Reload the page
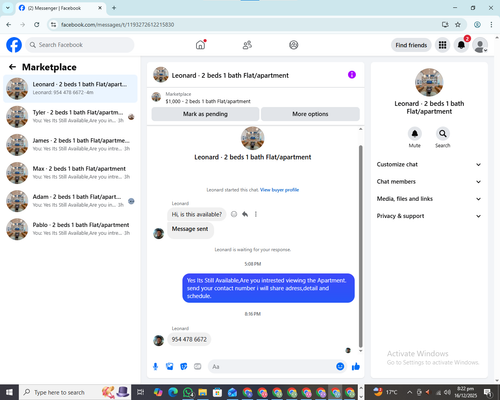500x400 pixels. 37,25
